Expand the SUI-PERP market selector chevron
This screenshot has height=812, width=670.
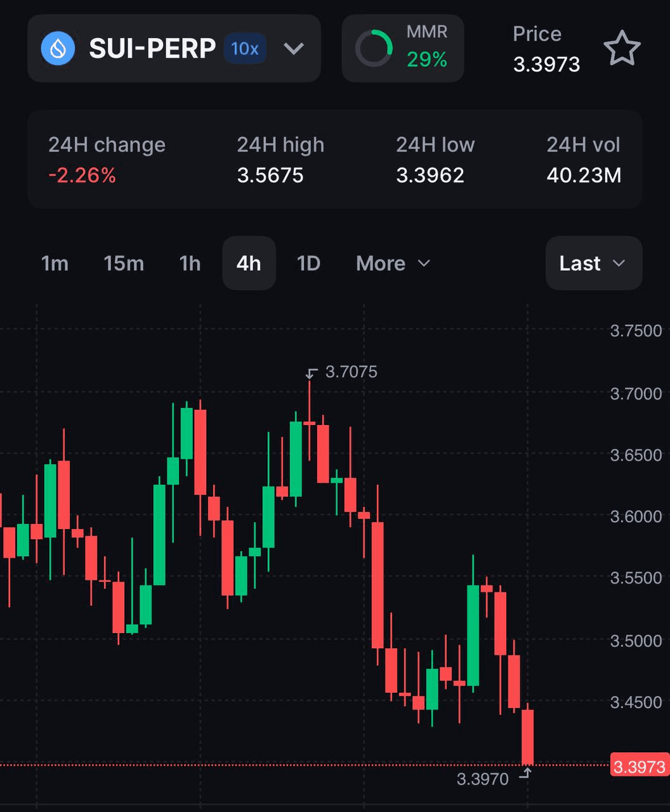click(293, 49)
